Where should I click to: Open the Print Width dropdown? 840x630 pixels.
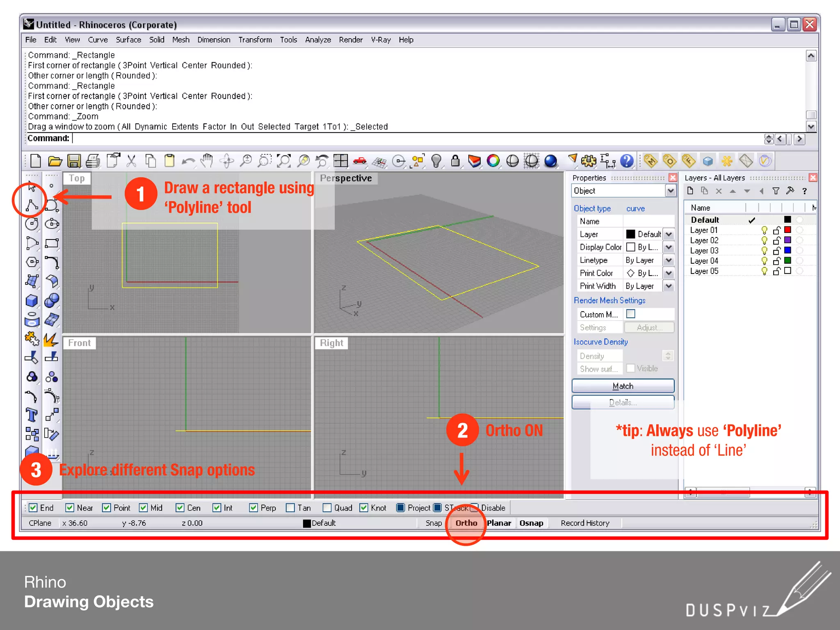(669, 286)
